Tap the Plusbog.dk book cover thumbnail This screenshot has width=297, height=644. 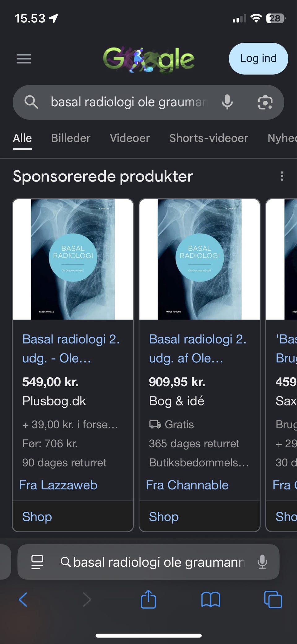(73, 259)
